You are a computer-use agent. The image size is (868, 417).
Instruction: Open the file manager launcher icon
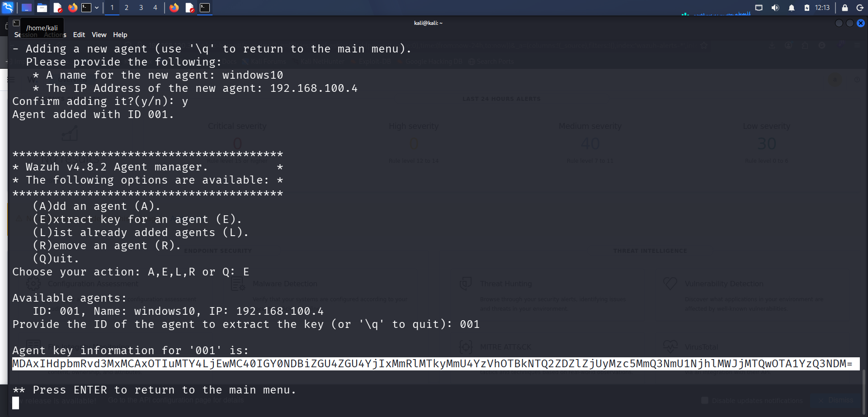click(x=42, y=8)
